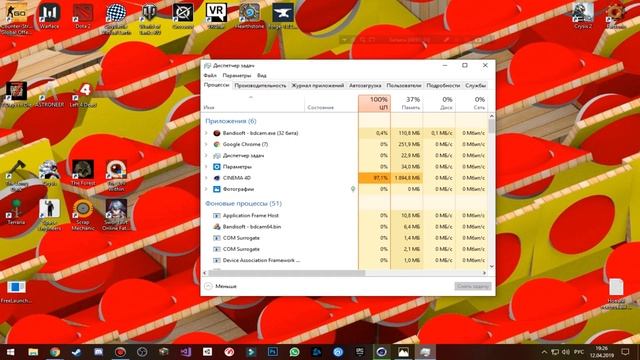Click the vertical scrollbar down arrow in Task Manager
The height and width of the screenshot is (360, 640).
point(491,266)
